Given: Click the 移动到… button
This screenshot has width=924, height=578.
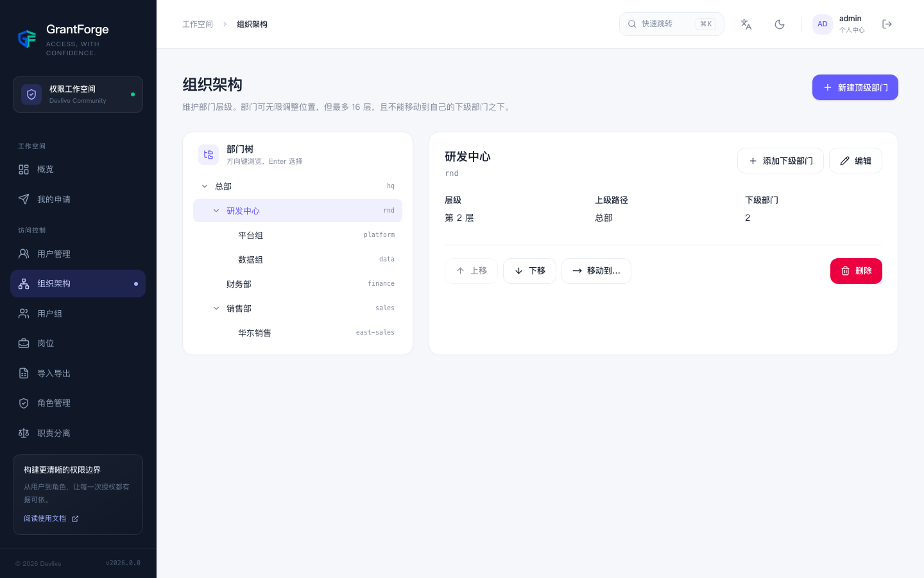Looking at the screenshot, I should tap(596, 271).
